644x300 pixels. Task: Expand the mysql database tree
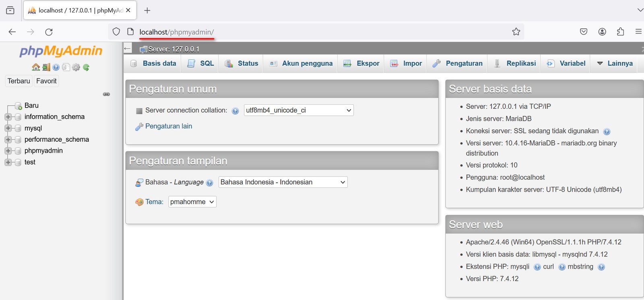point(8,128)
